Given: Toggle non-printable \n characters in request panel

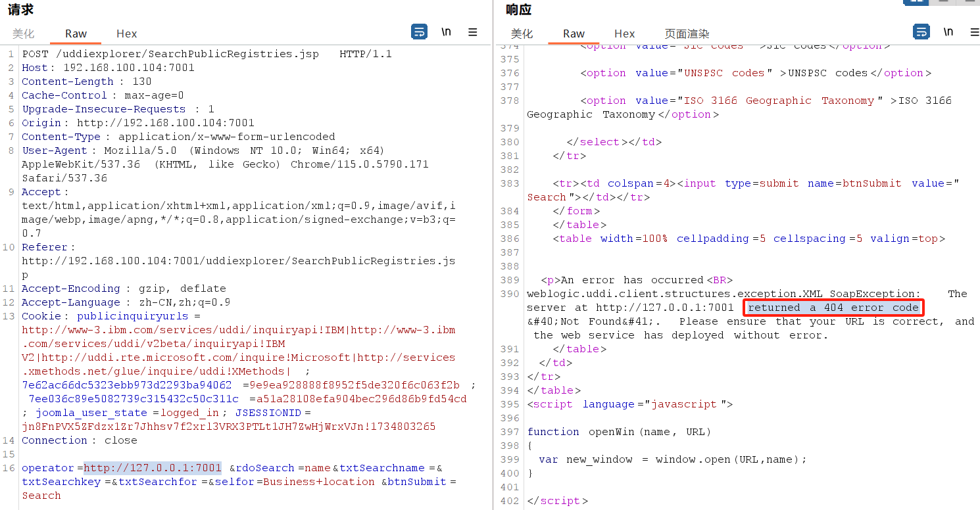Looking at the screenshot, I should pos(447,32).
